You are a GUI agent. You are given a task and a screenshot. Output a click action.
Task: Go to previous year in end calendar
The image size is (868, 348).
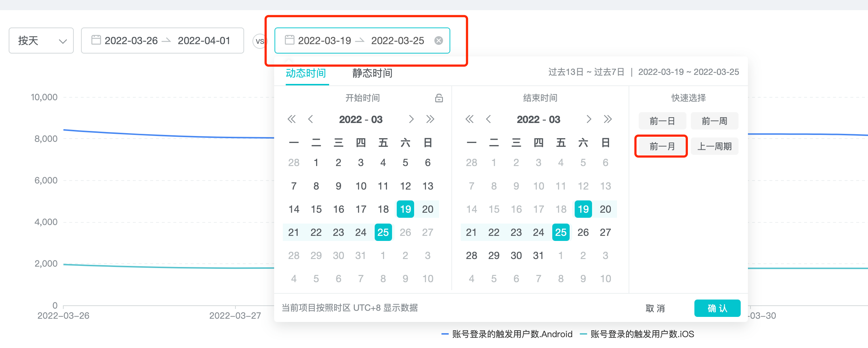469,119
